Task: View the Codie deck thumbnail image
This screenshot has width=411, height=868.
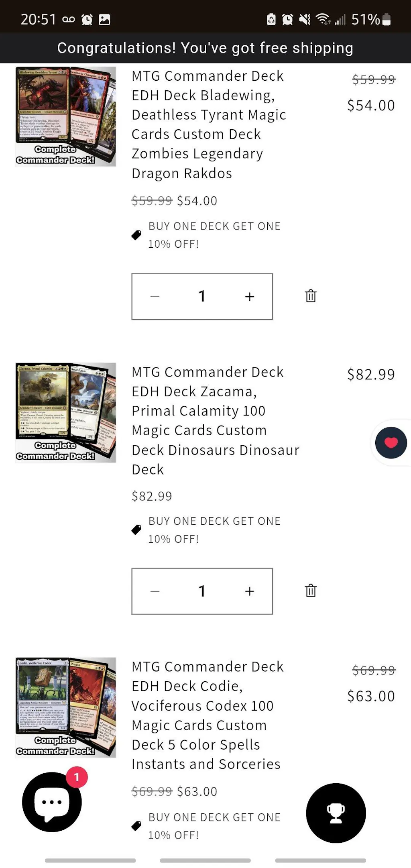Action: tap(65, 707)
